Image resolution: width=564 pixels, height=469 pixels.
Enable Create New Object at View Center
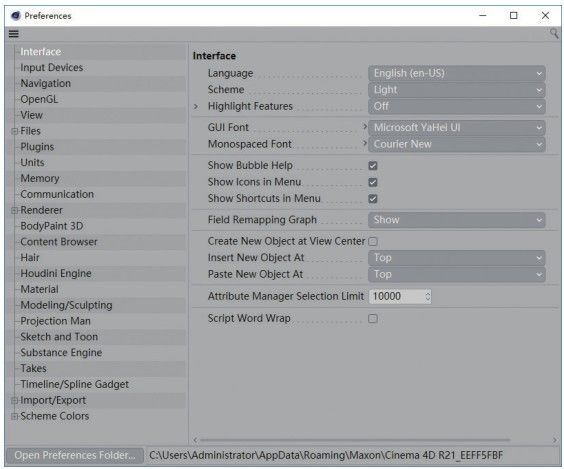(373, 241)
